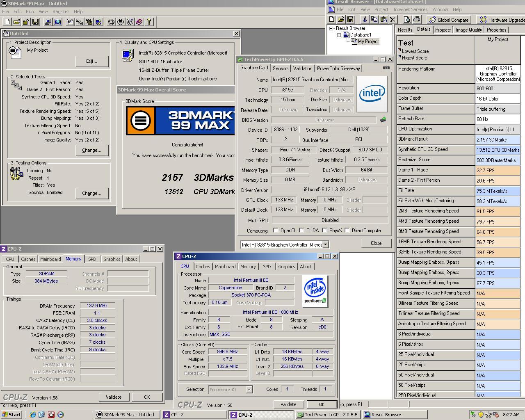Click Paste clipboard icon in Result Browser toolbar
The width and height of the screenshot is (525, 420).
click(x=383, y=19)
